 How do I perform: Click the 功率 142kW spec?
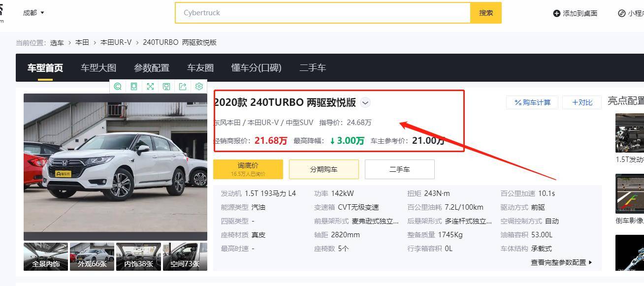tap(334, 193)
